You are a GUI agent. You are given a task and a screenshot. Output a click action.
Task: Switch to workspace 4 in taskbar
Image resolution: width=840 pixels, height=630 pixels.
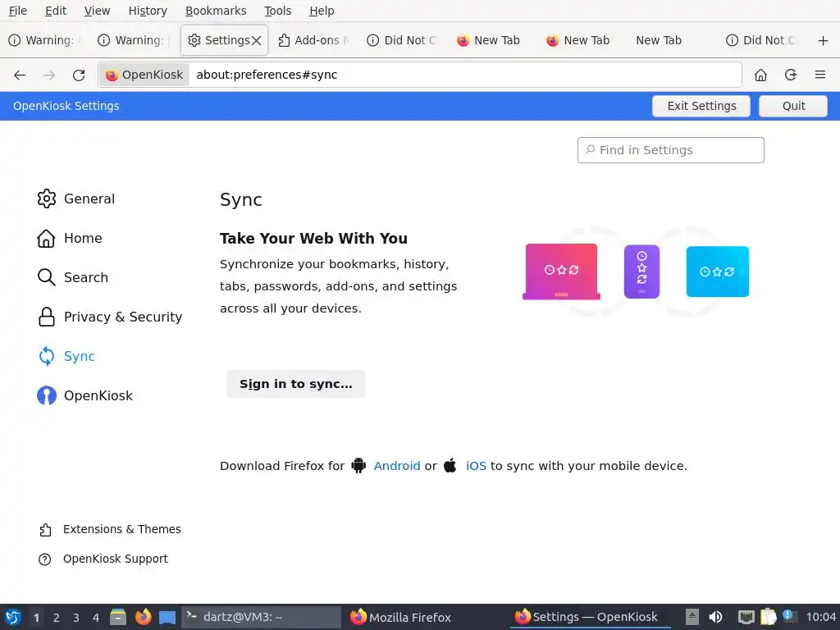tap(96, 618)
